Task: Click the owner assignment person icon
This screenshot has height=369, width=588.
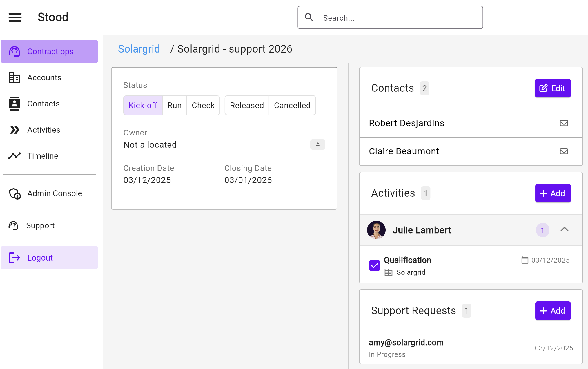Action: coord(317,144)
